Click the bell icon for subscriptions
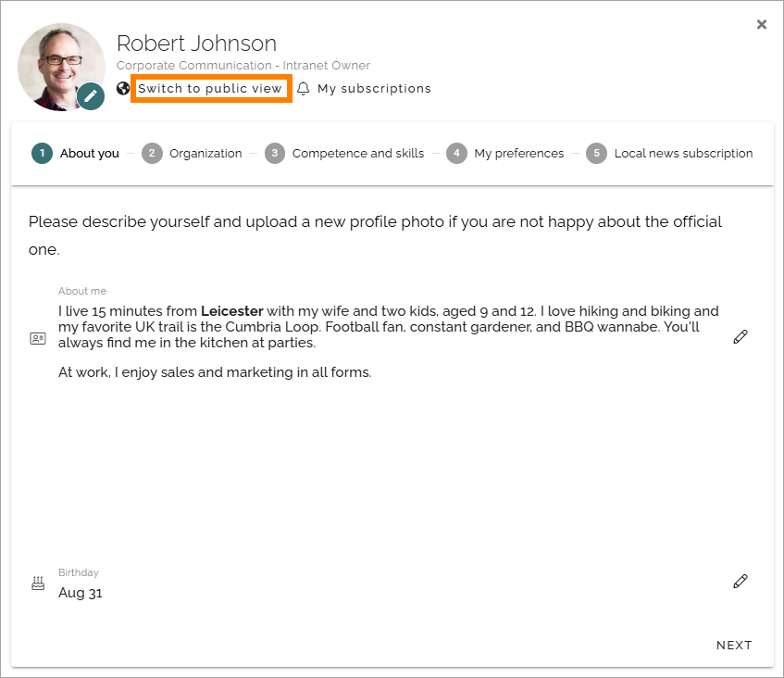This screenshot has width=784, height=678. [303, 89]
